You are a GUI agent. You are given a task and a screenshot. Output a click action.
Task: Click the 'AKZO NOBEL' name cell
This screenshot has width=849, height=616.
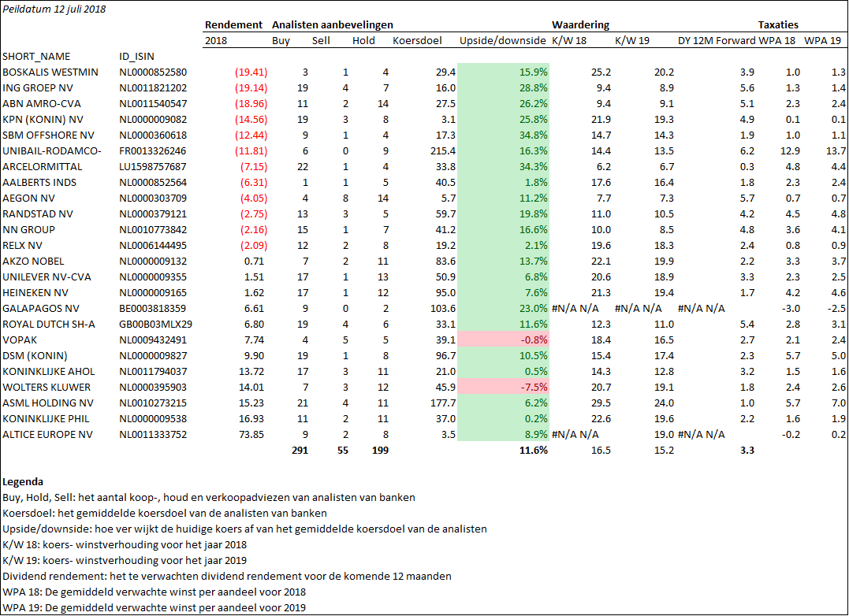pos(34,261)
